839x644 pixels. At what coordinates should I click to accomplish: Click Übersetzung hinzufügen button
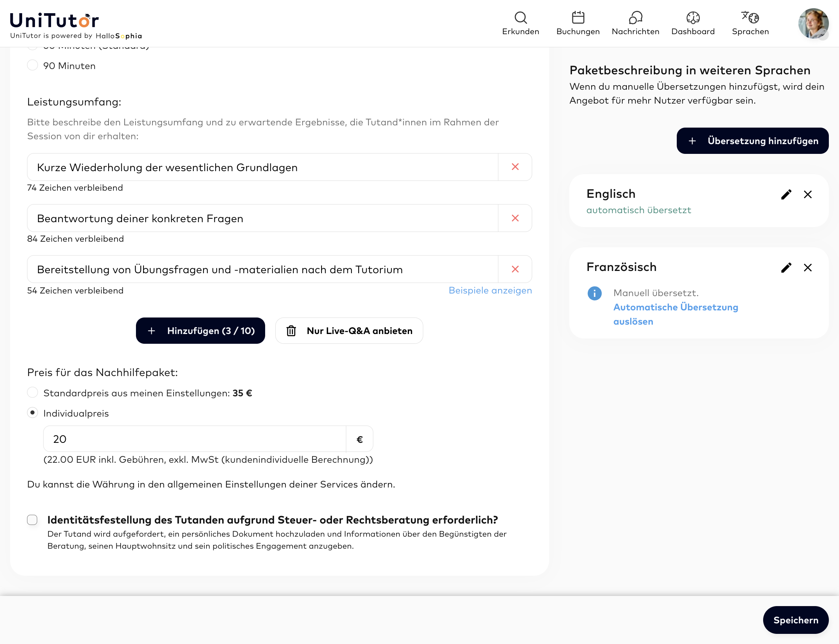[752, 141]
